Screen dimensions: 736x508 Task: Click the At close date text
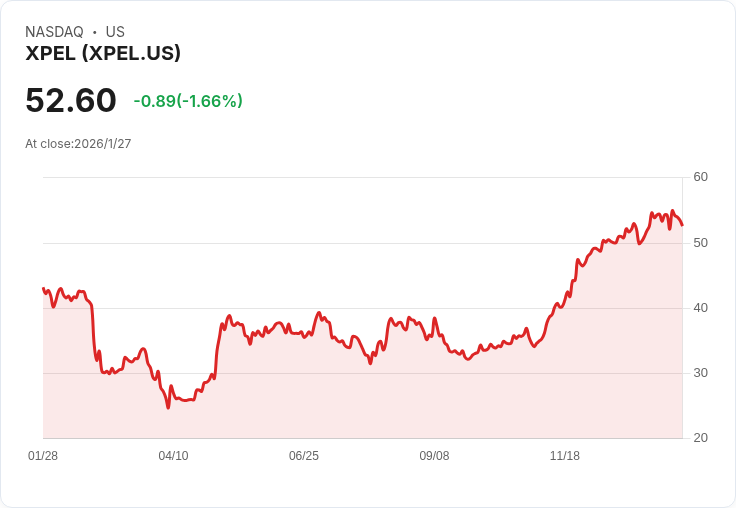pyautogui.click(x=78, y=143)
